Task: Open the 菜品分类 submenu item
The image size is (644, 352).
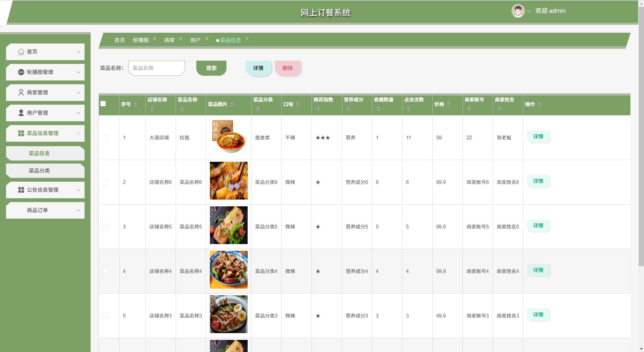Action: [39, 171]
